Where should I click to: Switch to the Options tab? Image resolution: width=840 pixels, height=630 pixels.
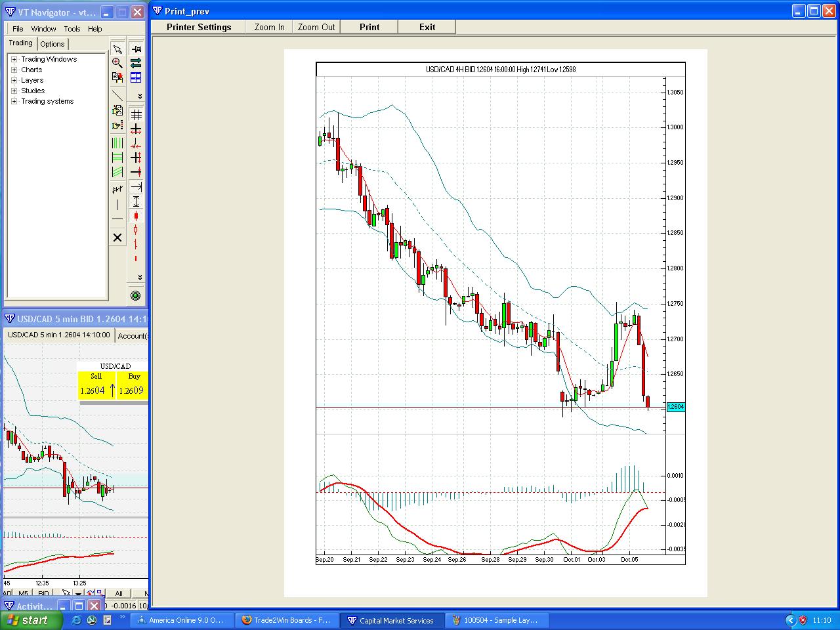tap(52, 44)
